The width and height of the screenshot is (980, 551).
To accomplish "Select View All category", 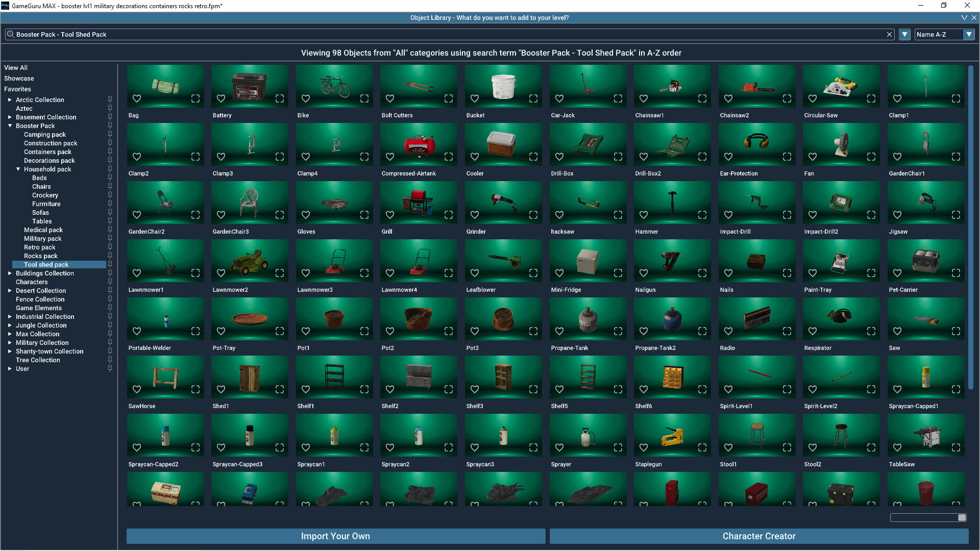I will pos(16,67).
